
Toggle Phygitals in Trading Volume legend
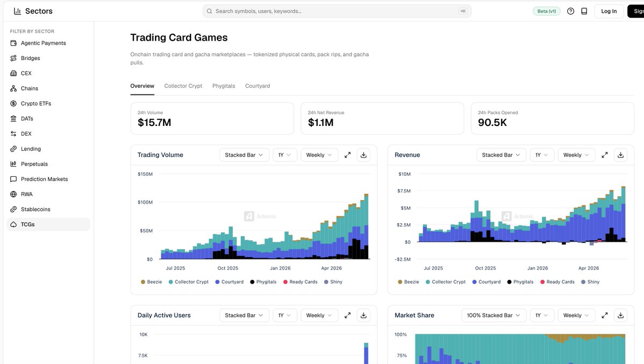[x=263, y=281]
